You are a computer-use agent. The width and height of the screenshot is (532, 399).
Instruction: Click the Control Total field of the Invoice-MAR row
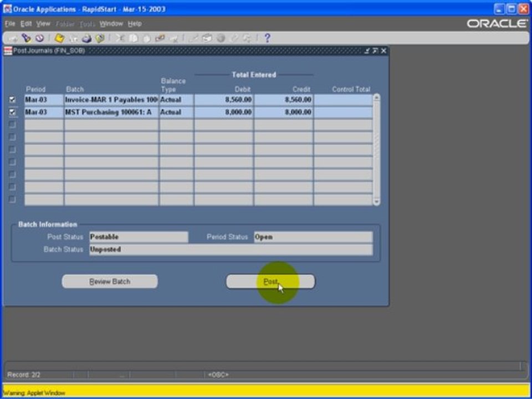tap(343, 100)
